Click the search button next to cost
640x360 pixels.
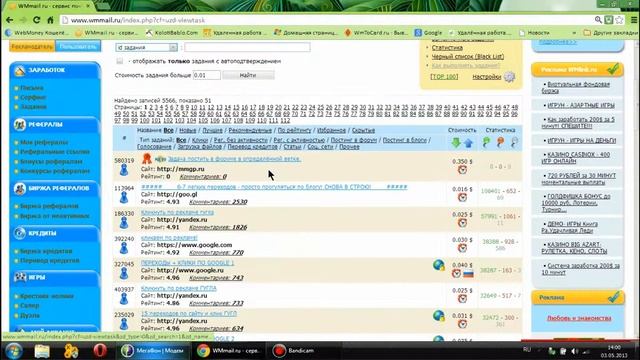248,75
